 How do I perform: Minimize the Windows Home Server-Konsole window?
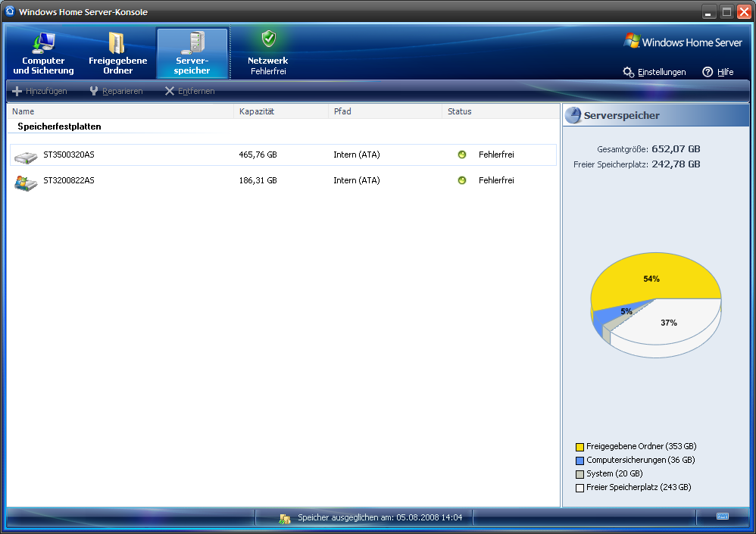tap(708, 12)
